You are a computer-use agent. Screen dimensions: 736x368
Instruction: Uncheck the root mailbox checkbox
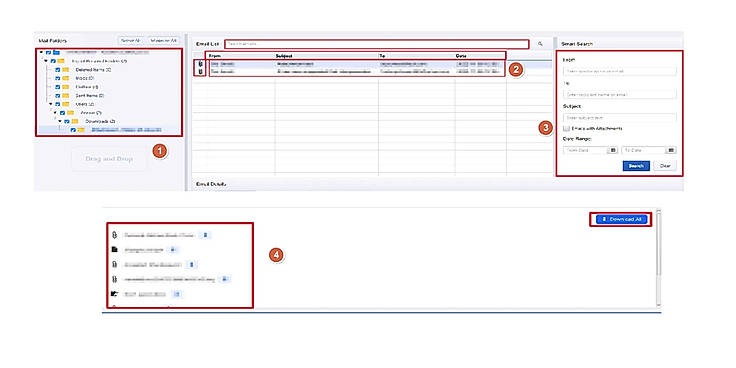coord(48,53)
